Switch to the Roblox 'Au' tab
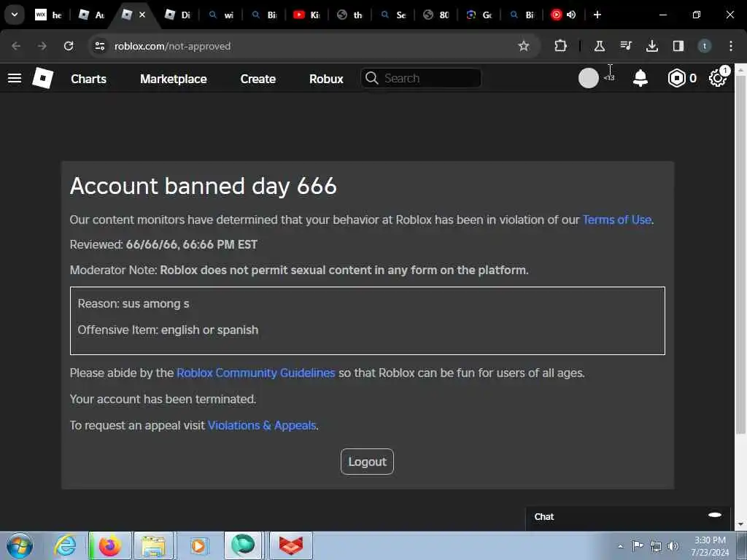Image resolution: width=747 pixels, height=560 pixels. click(x=91, y=15)
